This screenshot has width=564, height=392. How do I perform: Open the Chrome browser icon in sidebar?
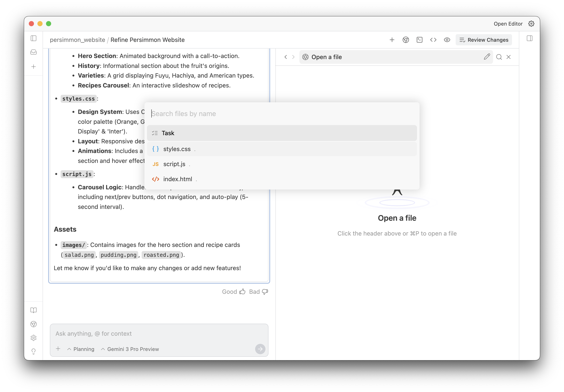pyautogui.click(x=33, y=324)
